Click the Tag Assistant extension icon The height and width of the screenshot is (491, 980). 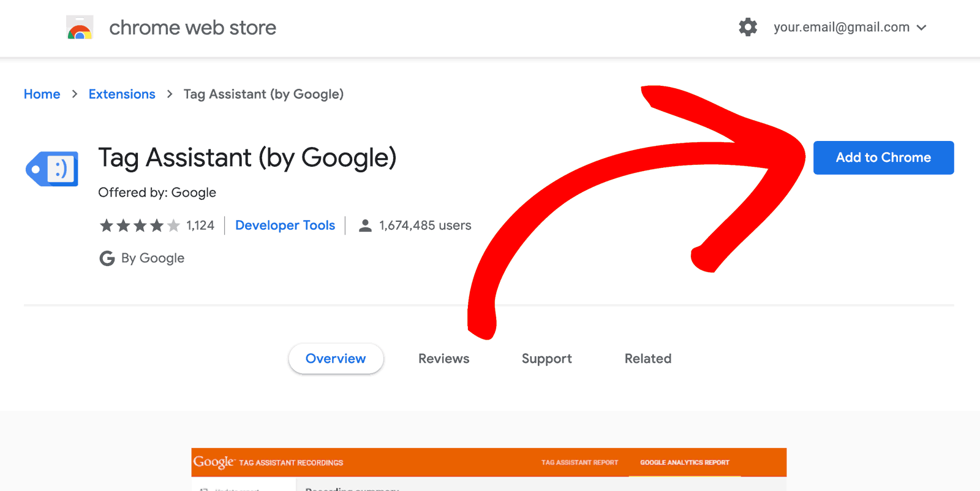[x=51, y=169]
